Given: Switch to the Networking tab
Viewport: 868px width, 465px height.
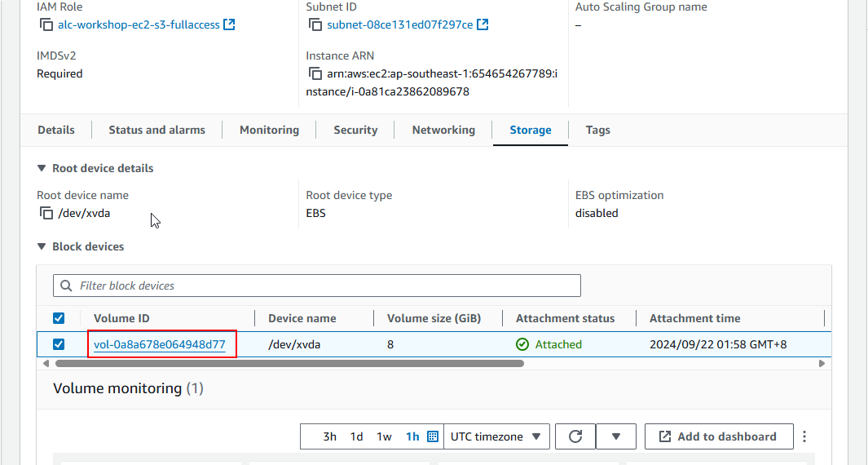Looking at the screenshot, I should [443, 130].
